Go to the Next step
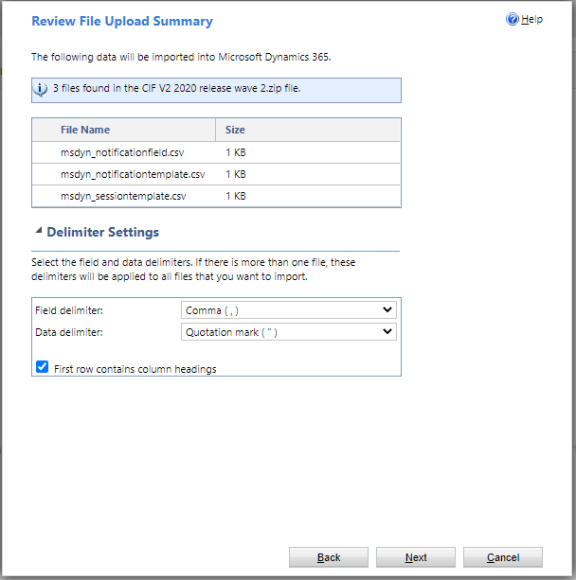Viewport: 576px width, 580px height. click(x=416, y=557)
